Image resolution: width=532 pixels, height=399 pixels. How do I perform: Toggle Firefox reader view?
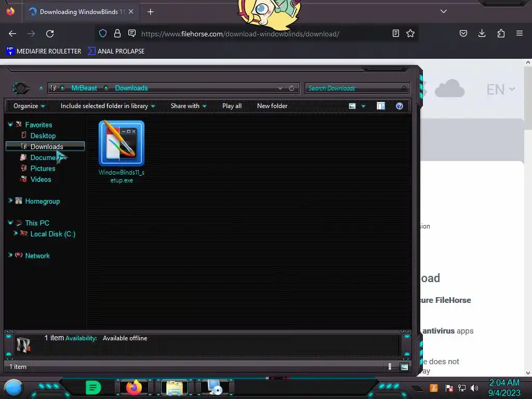(x=395, y=33)
